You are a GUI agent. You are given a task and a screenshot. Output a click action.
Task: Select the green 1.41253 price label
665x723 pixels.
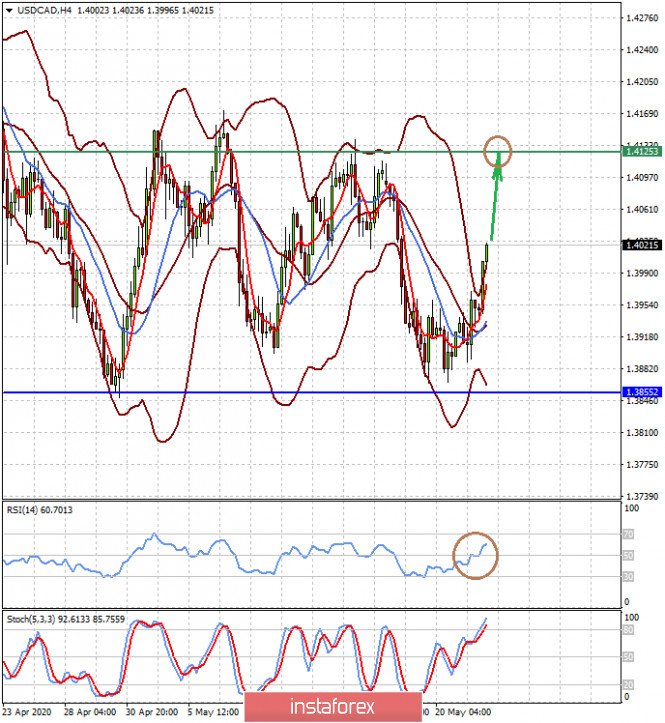[x=642, y=151]
